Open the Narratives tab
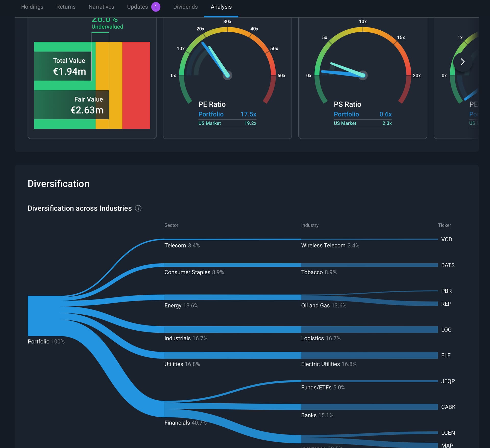The width and height of the screenshot is (490, 448). coord(101,7)
